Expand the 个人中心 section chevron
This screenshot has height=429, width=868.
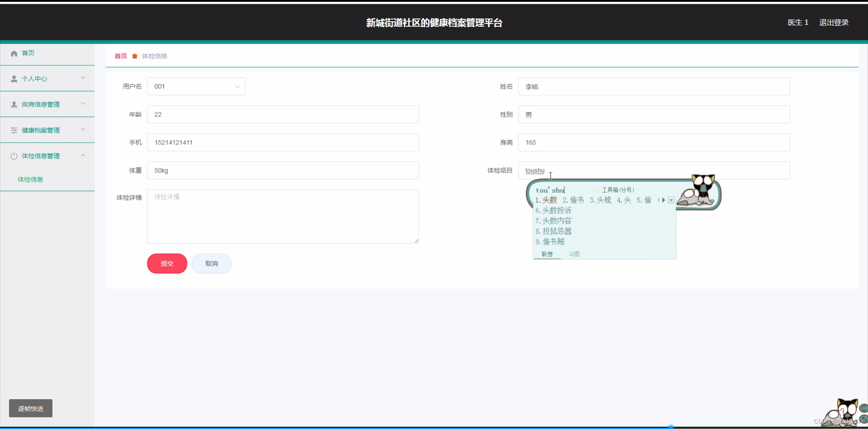[83, 78]
